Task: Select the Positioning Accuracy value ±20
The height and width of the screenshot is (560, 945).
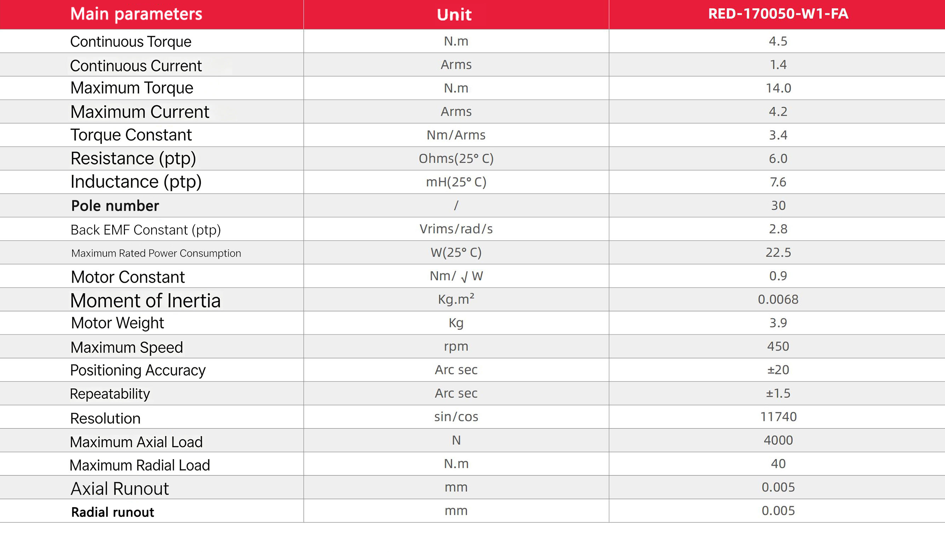Action: coord(778,370)
